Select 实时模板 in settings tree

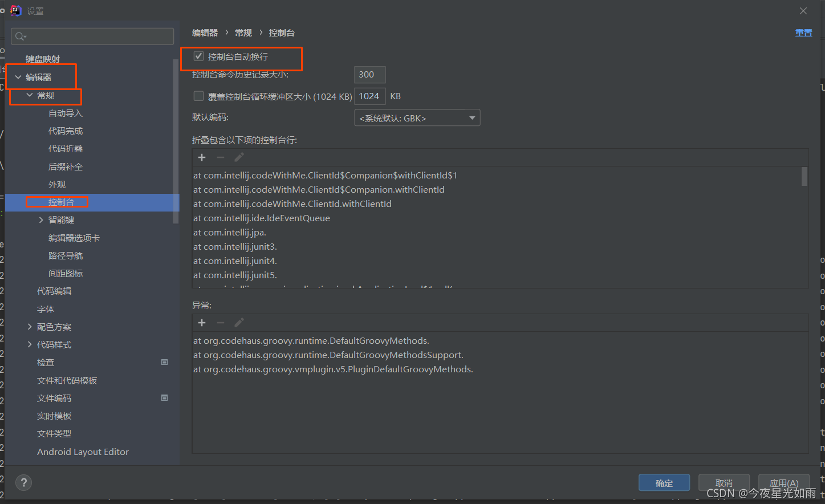[54, 416]
